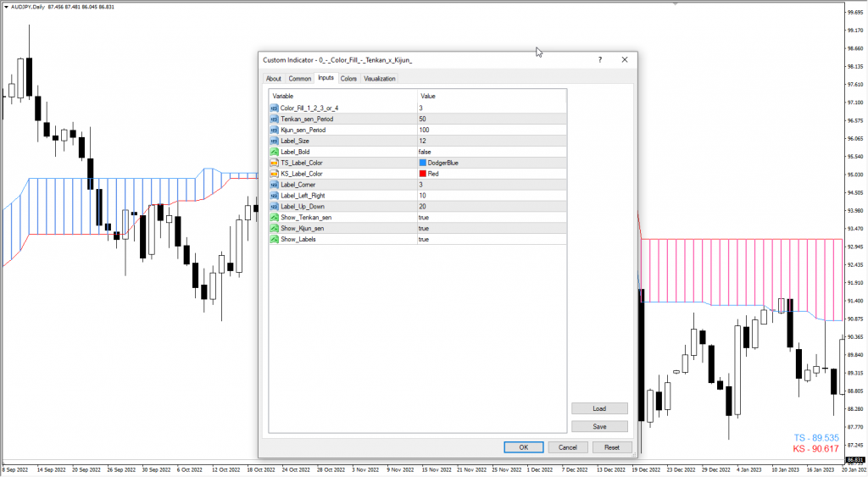Select the Label_Left_Right value 10
This screenshot has height=477, width=868.
pyautogui.click(x=492, y=196)
